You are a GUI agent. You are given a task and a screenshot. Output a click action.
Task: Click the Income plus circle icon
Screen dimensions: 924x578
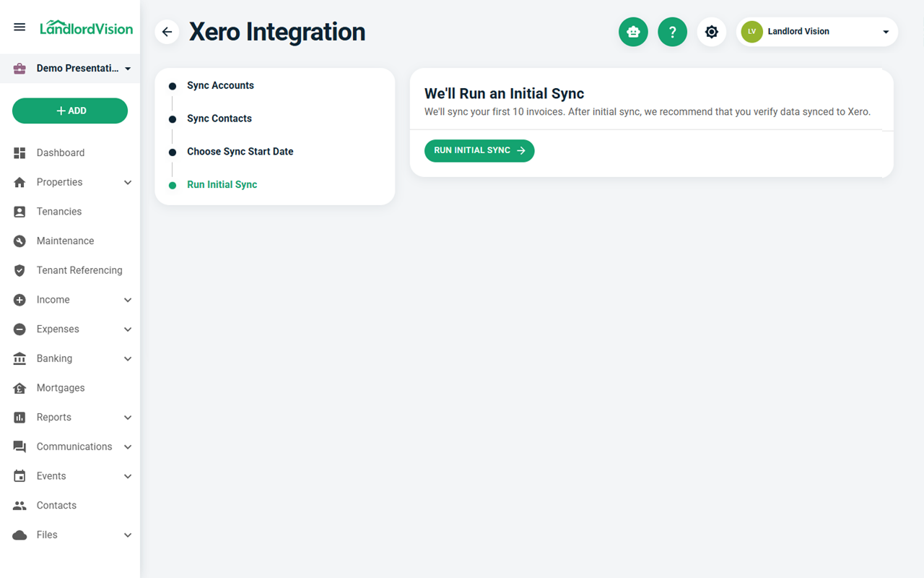pyautogui.click(x=19, y=300)
